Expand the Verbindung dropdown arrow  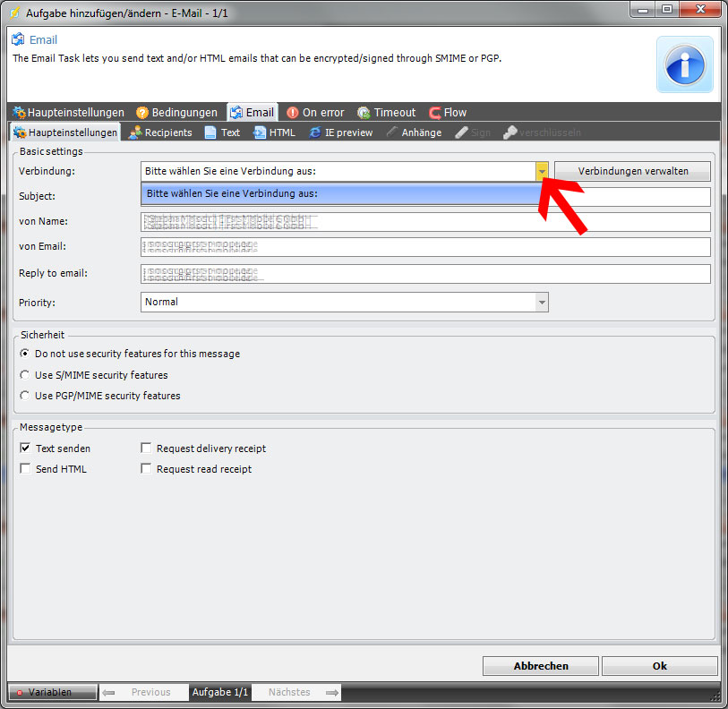pos(541,171)
